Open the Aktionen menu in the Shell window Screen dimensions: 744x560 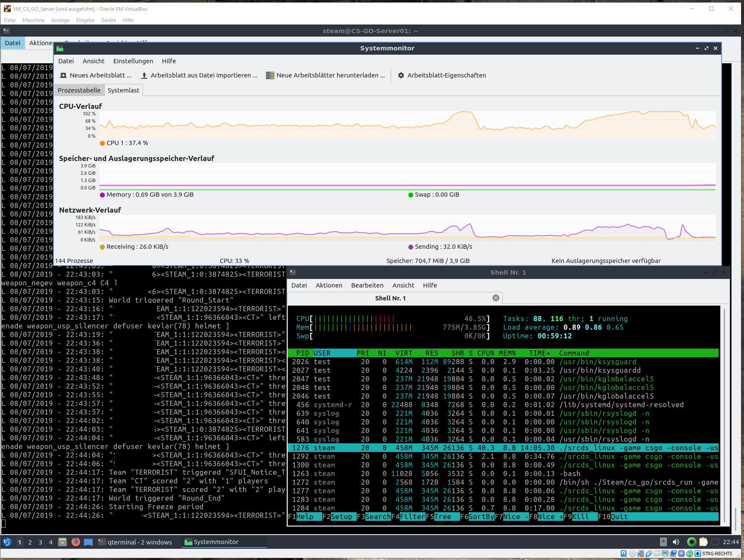click(329, 285)
